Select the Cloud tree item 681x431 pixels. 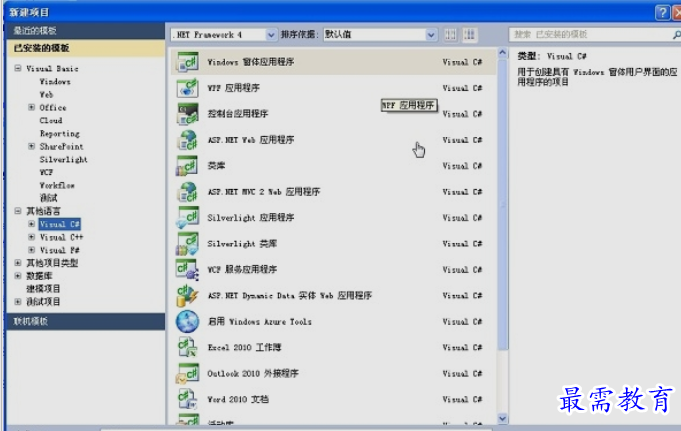51,120
